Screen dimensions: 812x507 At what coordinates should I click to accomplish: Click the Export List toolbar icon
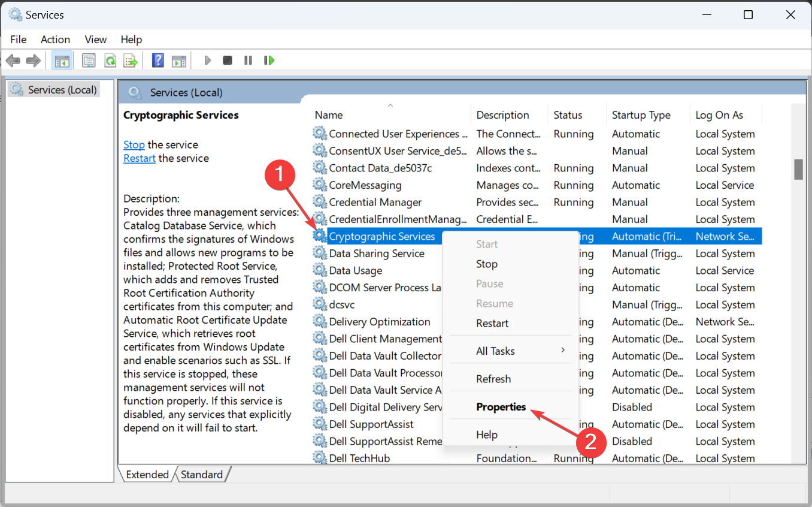pyautogui.click(x=130, y=61)
